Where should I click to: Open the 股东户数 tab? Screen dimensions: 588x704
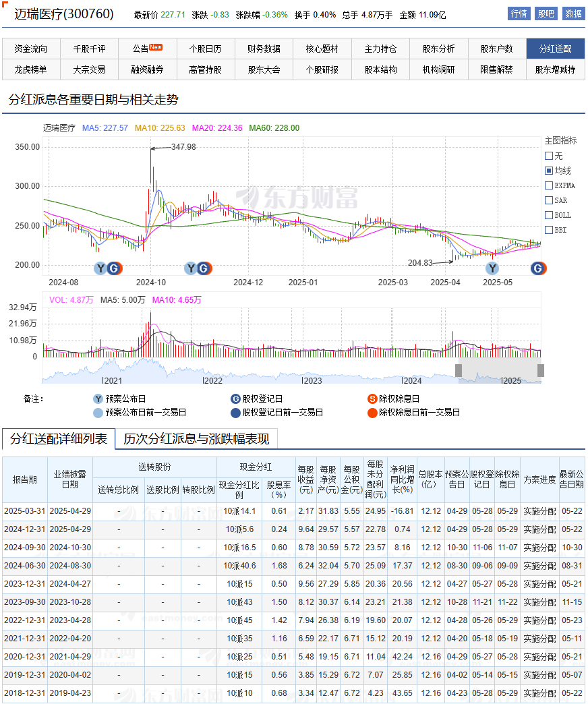(x=497, y=49)
